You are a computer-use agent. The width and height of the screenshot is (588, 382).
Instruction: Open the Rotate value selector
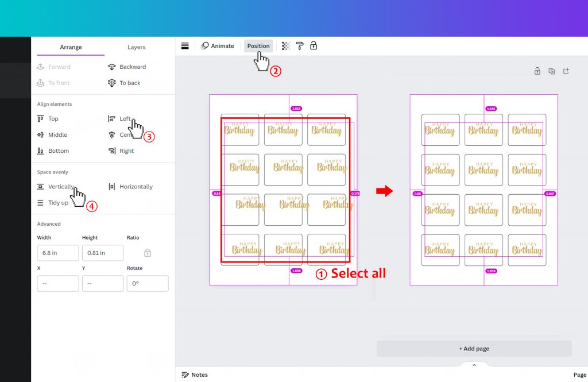pos(148,283)
